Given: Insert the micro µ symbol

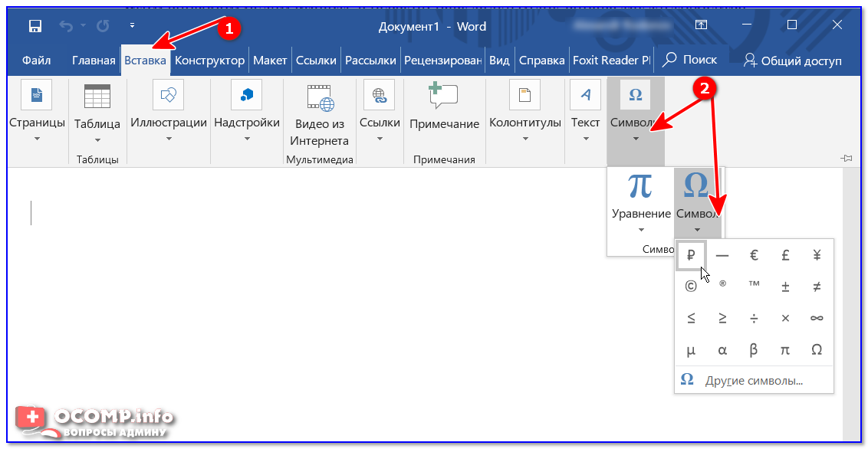Looking at the screenshot, I should [690, 349].
